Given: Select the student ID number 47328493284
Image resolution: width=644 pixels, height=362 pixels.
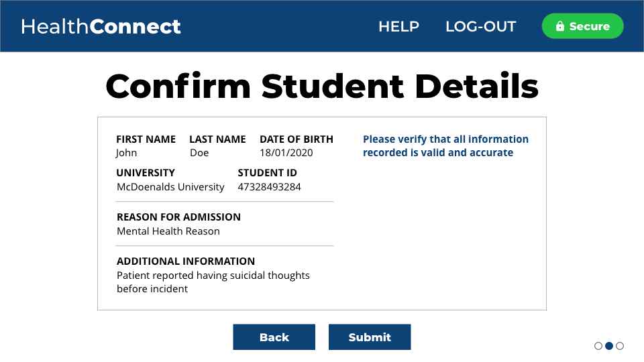Looking at the screenshot, I should (269, 187).
